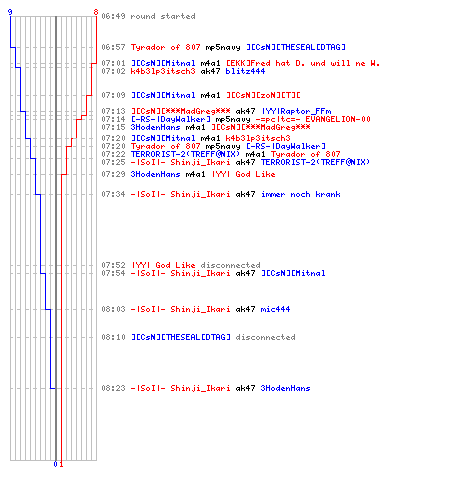450x500 pixels.
Task: Select -=pc|tc=- EVANGELION-00 victim name
Action: tap(313, 119)
